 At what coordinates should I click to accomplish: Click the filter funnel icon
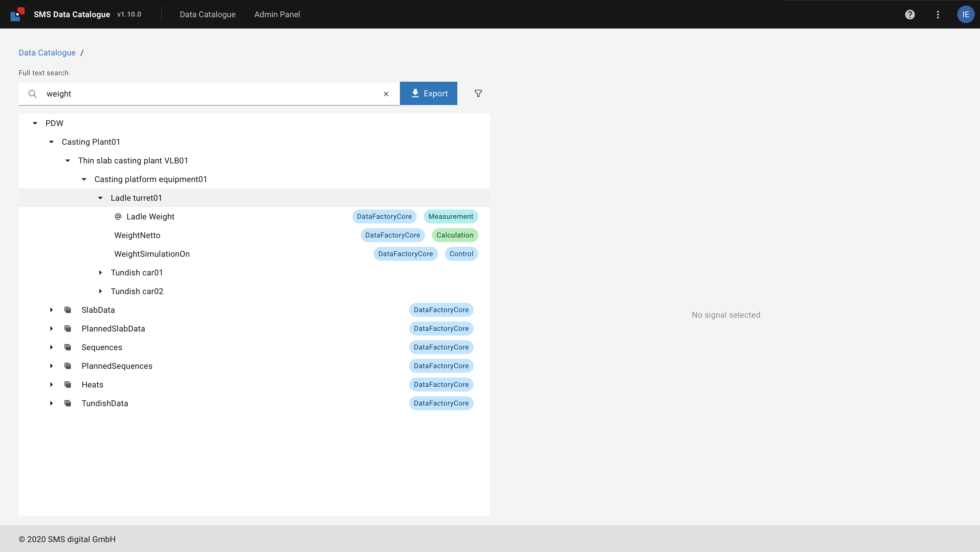click(x=478, y=94)
